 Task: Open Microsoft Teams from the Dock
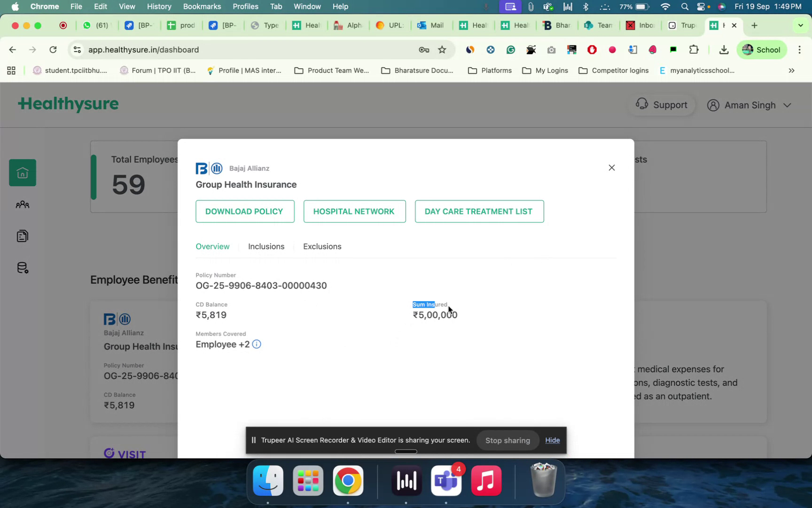click(446, 481)
